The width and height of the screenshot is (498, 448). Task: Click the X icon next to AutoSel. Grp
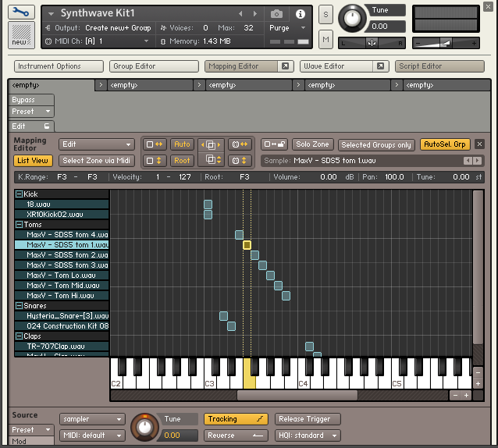[x=479, y=144]
